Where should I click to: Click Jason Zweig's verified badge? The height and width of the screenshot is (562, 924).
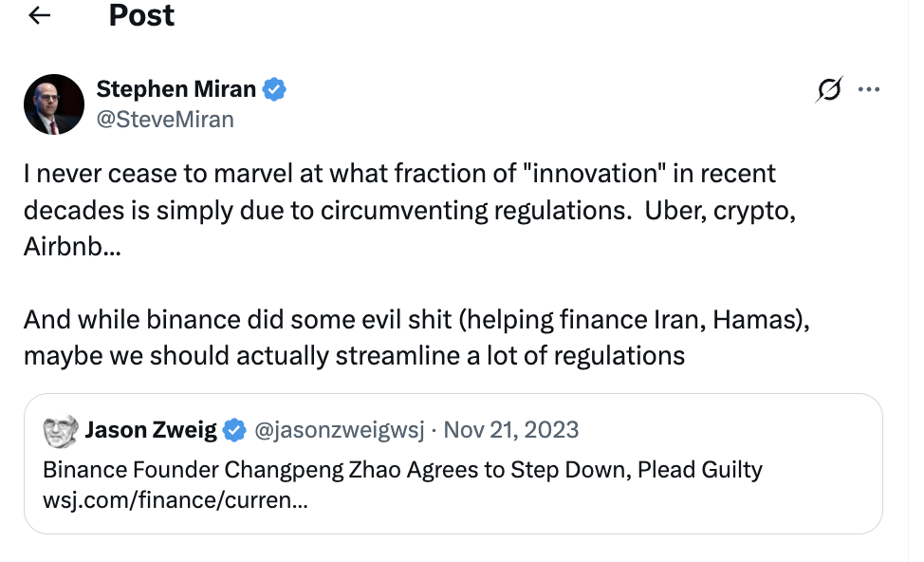(x=233, y=430)
